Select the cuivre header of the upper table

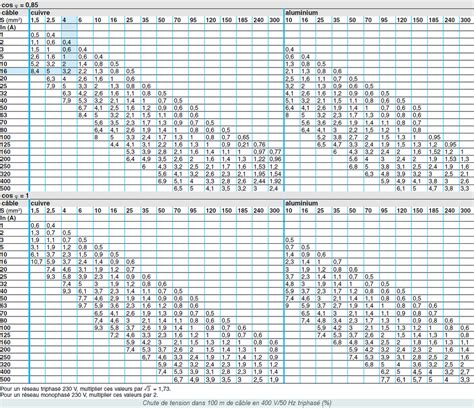click(40, 13)
